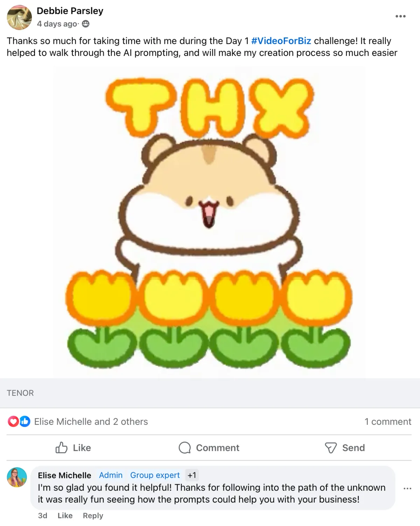Click the group audience icon beside timestamp
Viewport: 420px width, 526px height.
(86, 24)
